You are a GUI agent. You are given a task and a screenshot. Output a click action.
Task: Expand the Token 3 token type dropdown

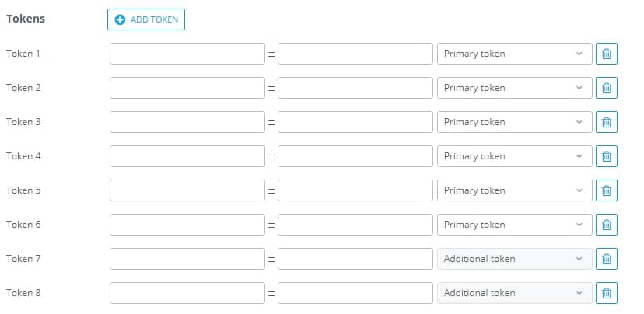pos(515,122)
